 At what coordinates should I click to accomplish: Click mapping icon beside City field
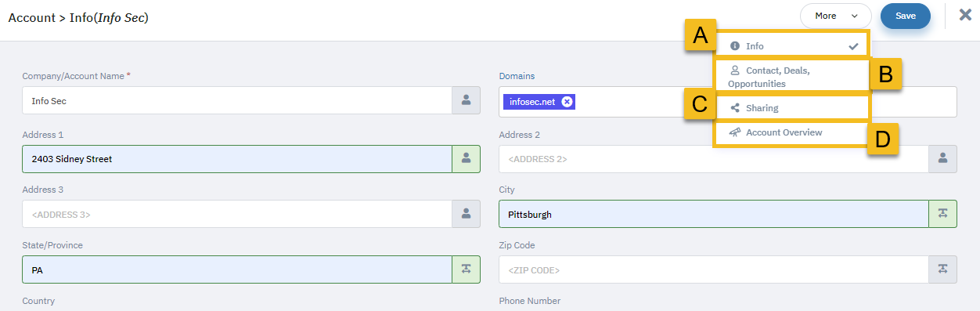pyautogui.click(x=942, y=214)
